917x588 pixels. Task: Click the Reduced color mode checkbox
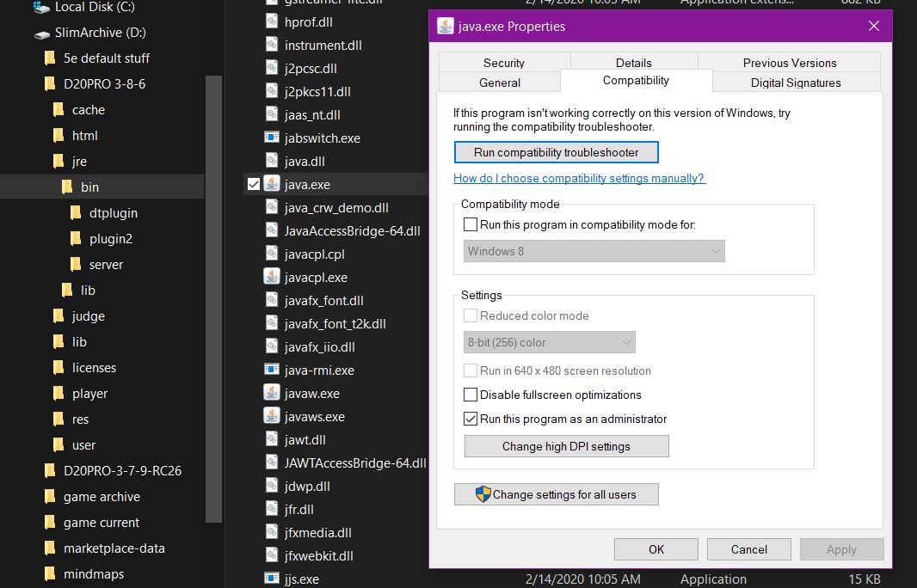click(471, 315)
